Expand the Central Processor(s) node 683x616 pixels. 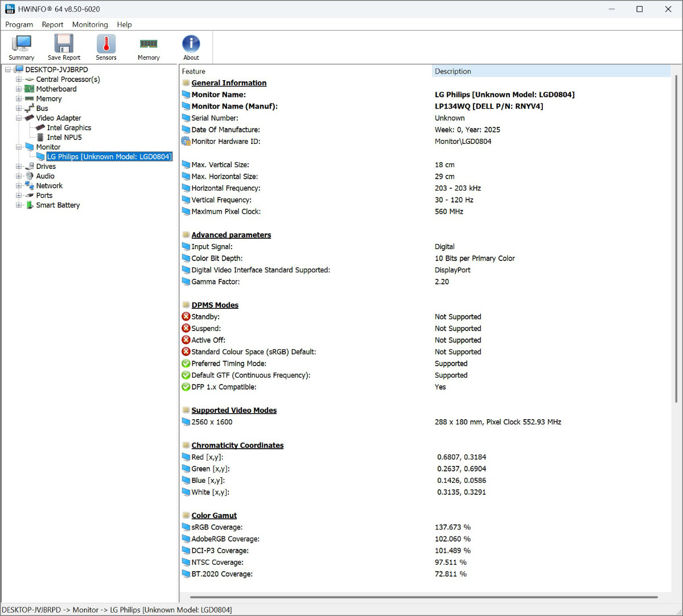coord(19,80)
